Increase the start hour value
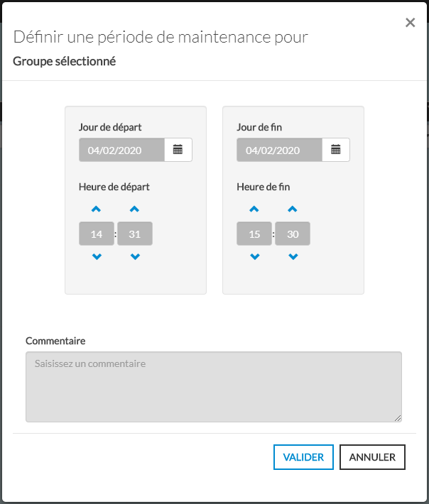Screen dimensions: 429x504 point(97,209)
